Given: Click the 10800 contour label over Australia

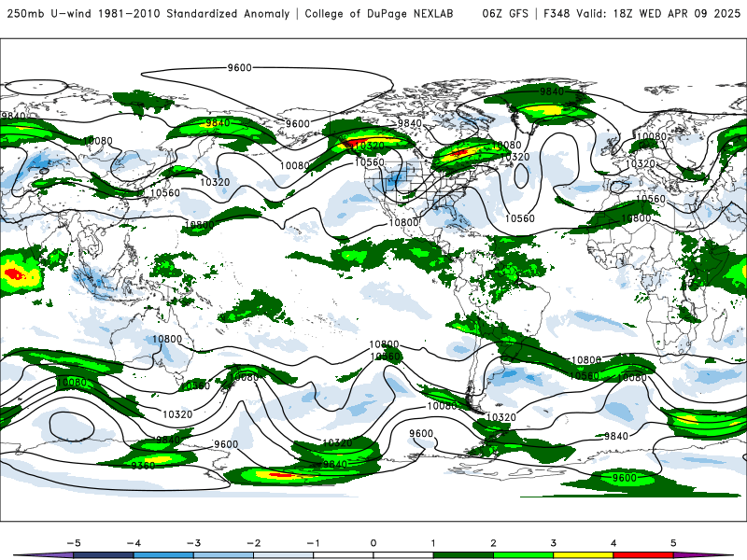Looking at the screenshot, I should point(167,339).
